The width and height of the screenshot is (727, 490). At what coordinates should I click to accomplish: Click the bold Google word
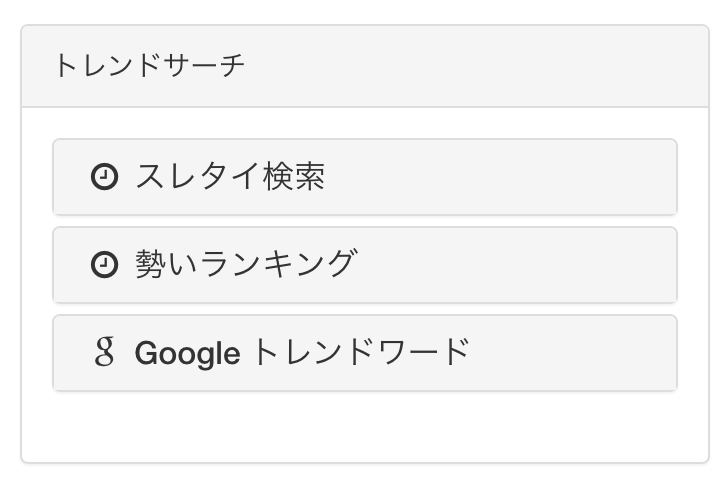(187, 353)
